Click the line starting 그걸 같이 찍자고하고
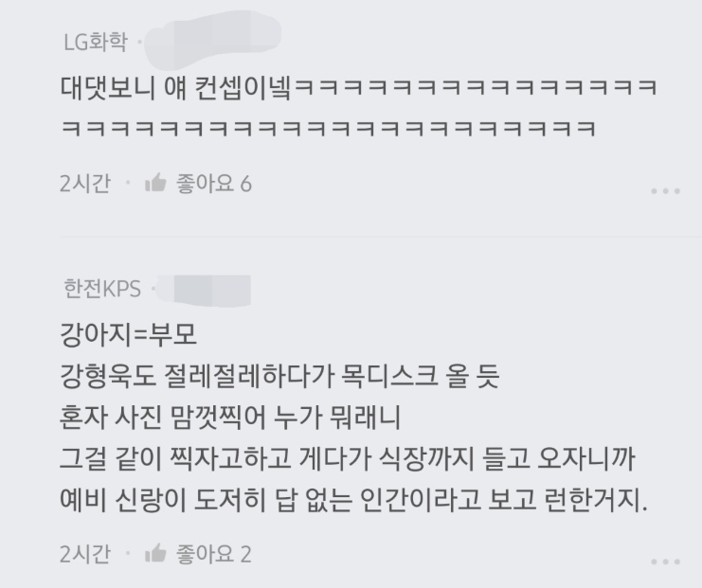The height and width of the screenshot is (588, 702). pyautogui.click(x=348, y=458)
